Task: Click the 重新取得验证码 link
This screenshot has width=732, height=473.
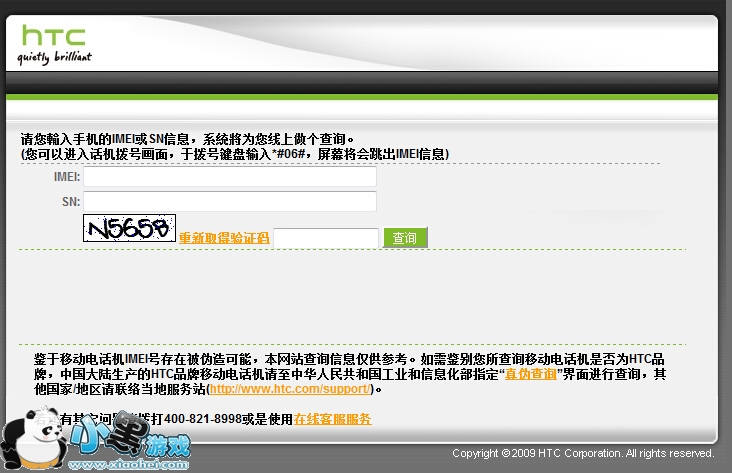Action: point(224,238)
